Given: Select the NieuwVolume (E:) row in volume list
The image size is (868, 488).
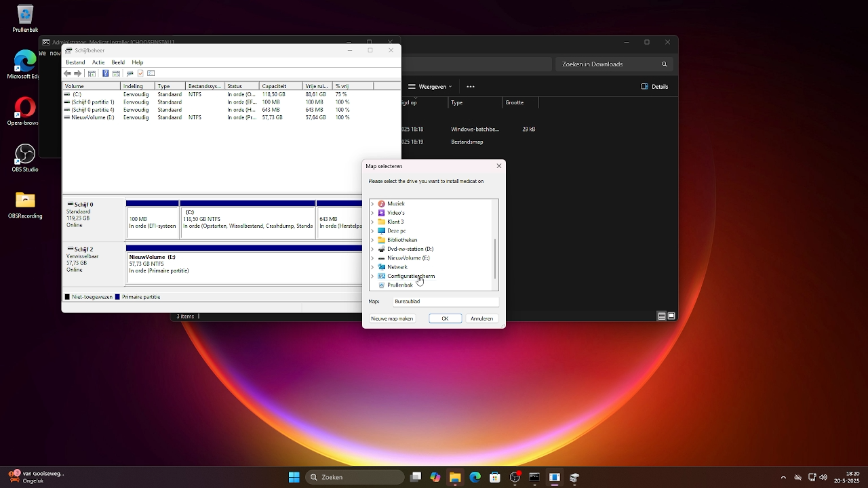Looking at the screenshot, I should 231,117.
